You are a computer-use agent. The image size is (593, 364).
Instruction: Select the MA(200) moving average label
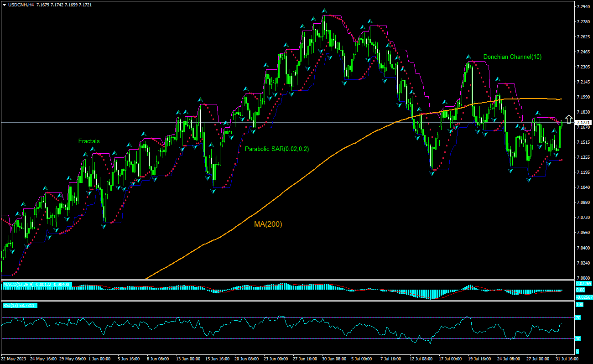click(x=268, y=224)
